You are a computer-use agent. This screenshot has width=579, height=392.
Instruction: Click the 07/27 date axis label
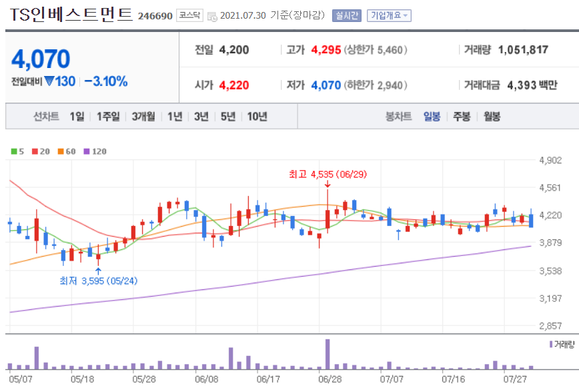point(515,379)
